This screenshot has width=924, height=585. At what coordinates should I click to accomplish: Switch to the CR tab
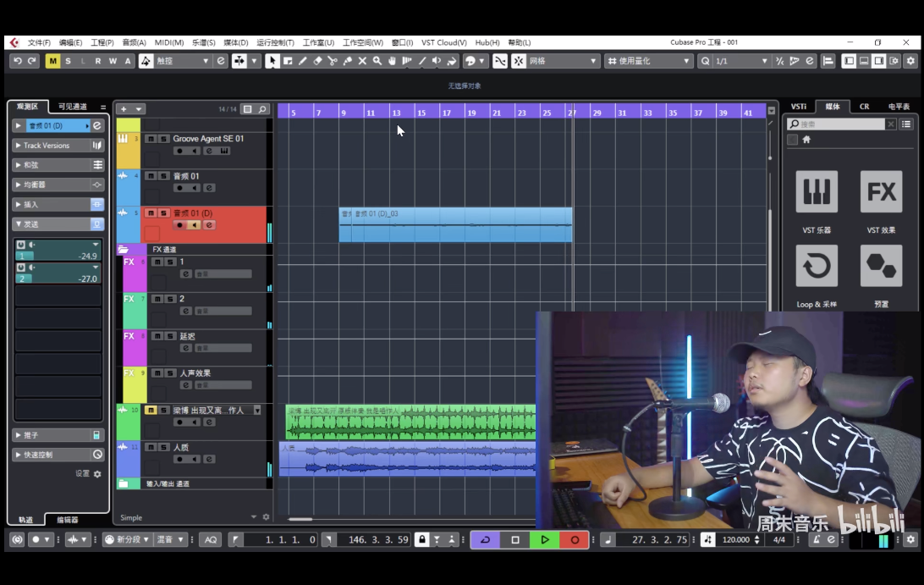coord(865,107)
